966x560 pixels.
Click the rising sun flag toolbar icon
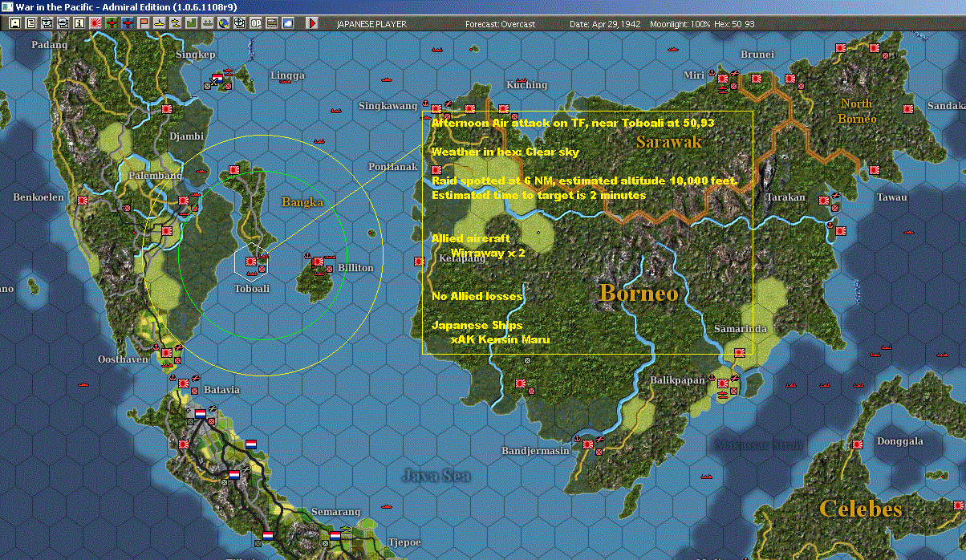95,23
